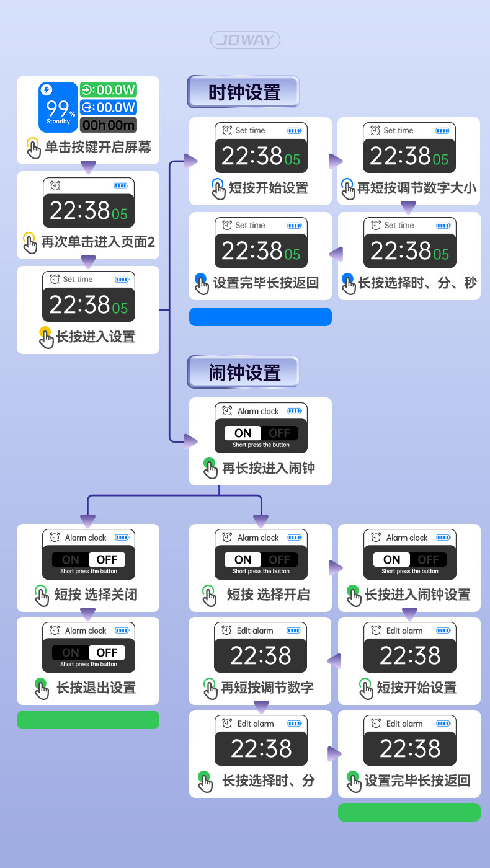Click the lightning bolt icon above 99%

[47, 90]
